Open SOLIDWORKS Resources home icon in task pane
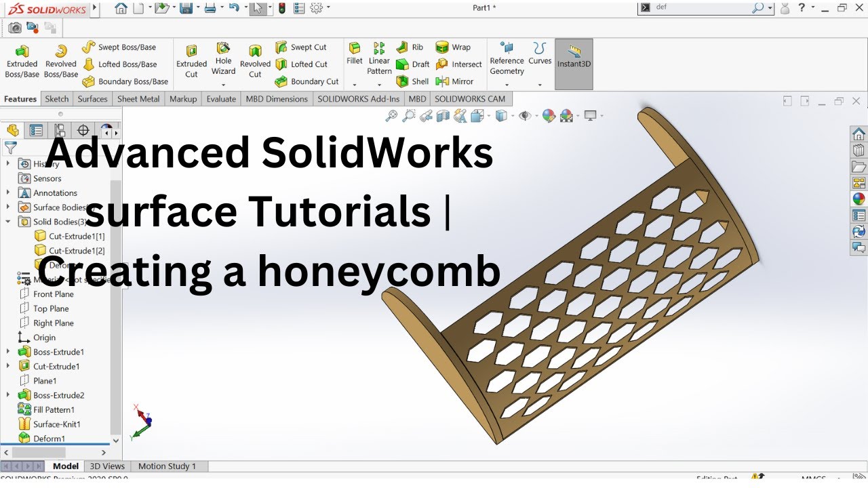 tap(859, 134)
